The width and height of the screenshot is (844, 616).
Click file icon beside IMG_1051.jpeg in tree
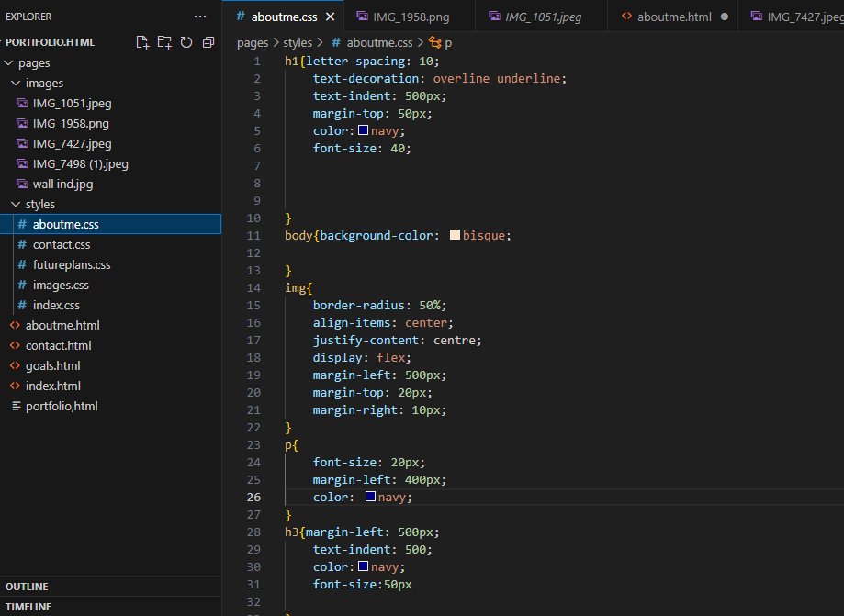pos(22,103)
